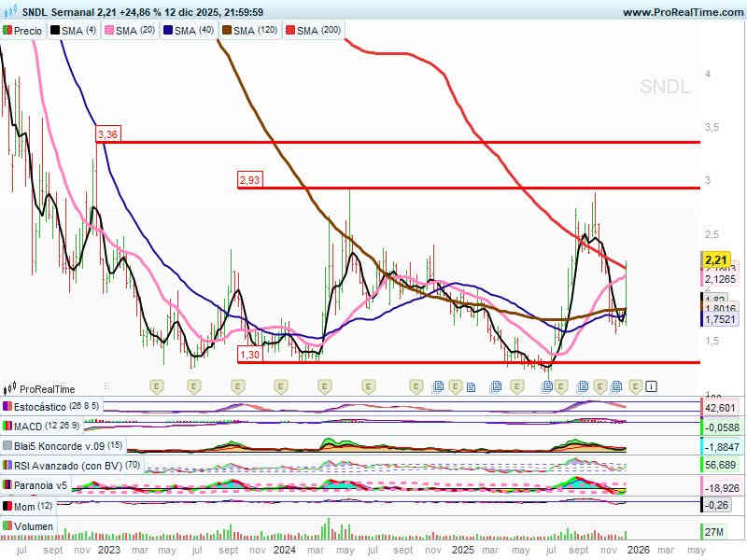747x560 pixels.
Task: Click the brown SMA (120) color swatch
Action: tap(225, 31)
